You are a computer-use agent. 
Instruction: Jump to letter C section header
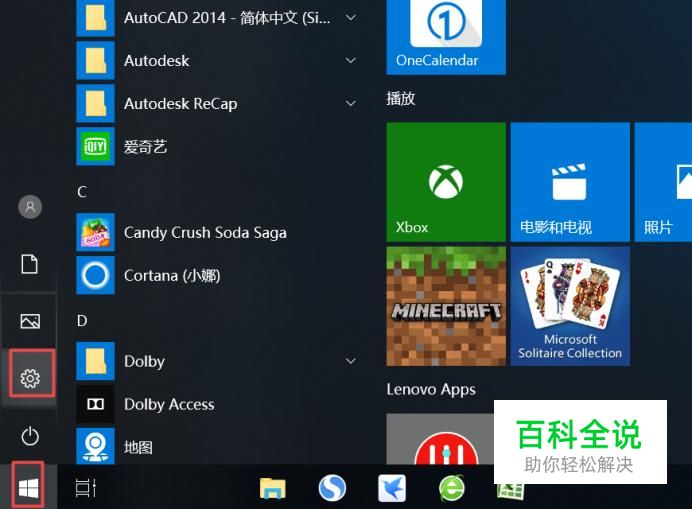click(x=82, y=192)
